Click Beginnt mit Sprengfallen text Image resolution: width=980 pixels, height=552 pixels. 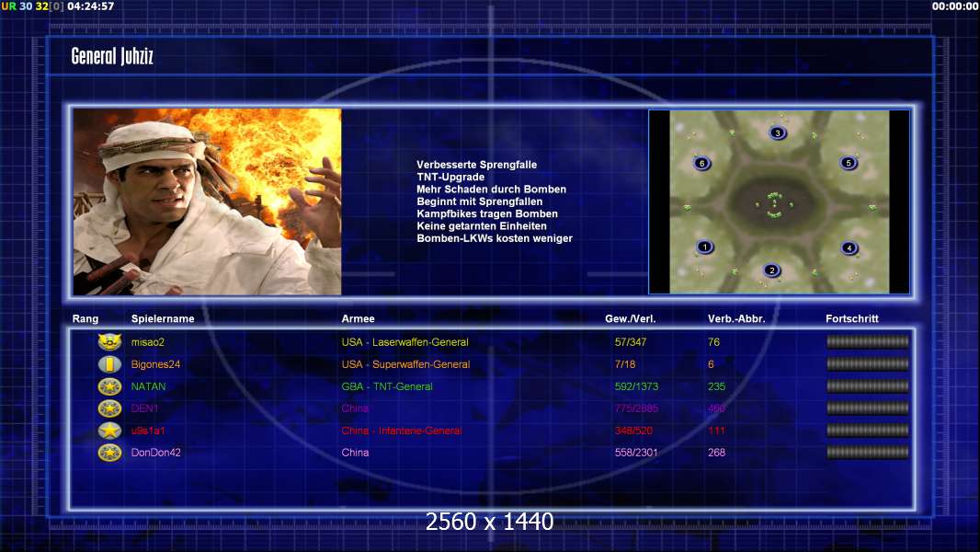point(479,201)
